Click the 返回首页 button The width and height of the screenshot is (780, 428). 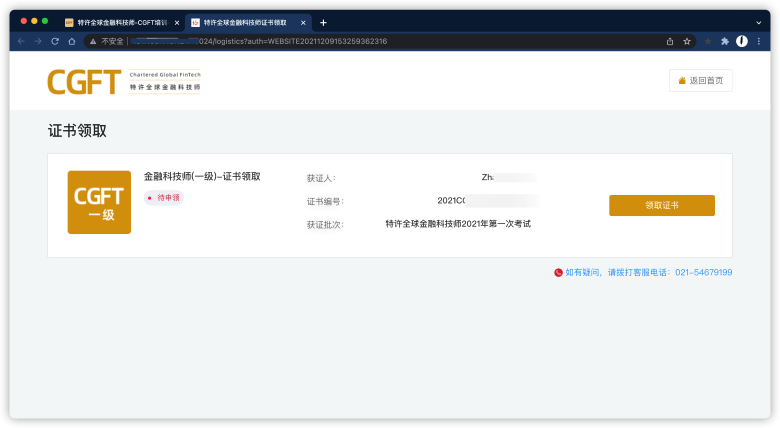700,81
